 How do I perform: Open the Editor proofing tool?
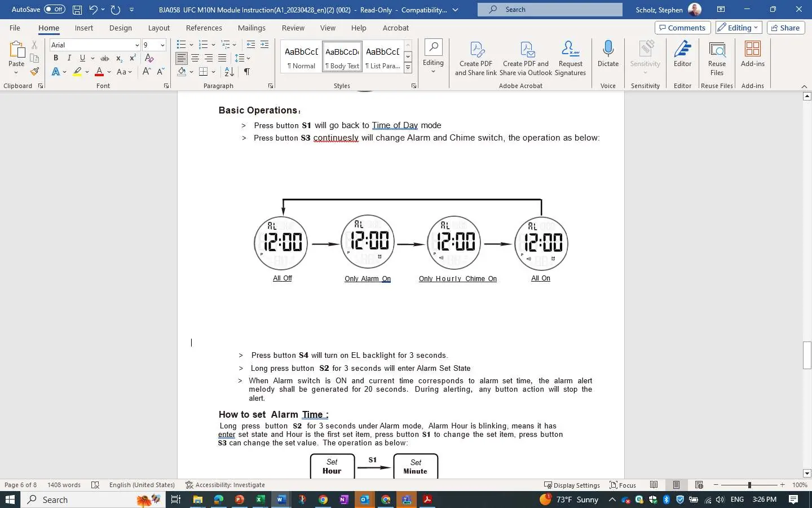pos(682,54)
